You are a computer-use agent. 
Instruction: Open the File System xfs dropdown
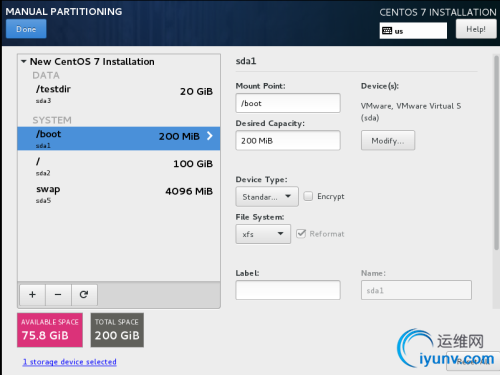[263, 234]
